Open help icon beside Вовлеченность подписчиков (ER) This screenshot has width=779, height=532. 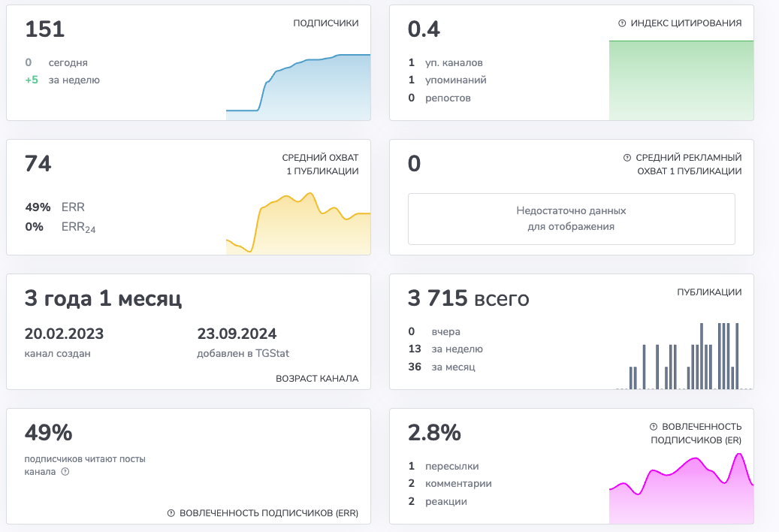pos(654,426)
